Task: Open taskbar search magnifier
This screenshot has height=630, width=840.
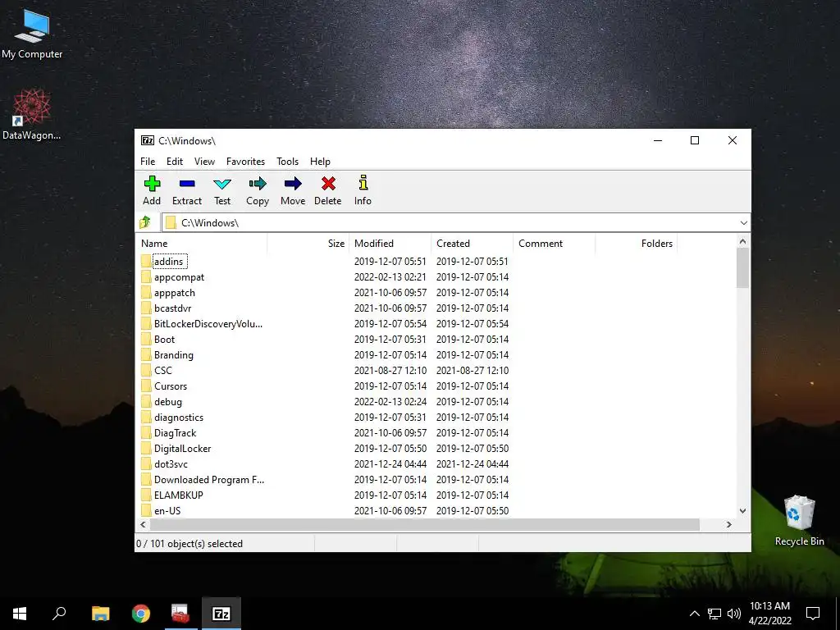Action: tap(59, 614)
